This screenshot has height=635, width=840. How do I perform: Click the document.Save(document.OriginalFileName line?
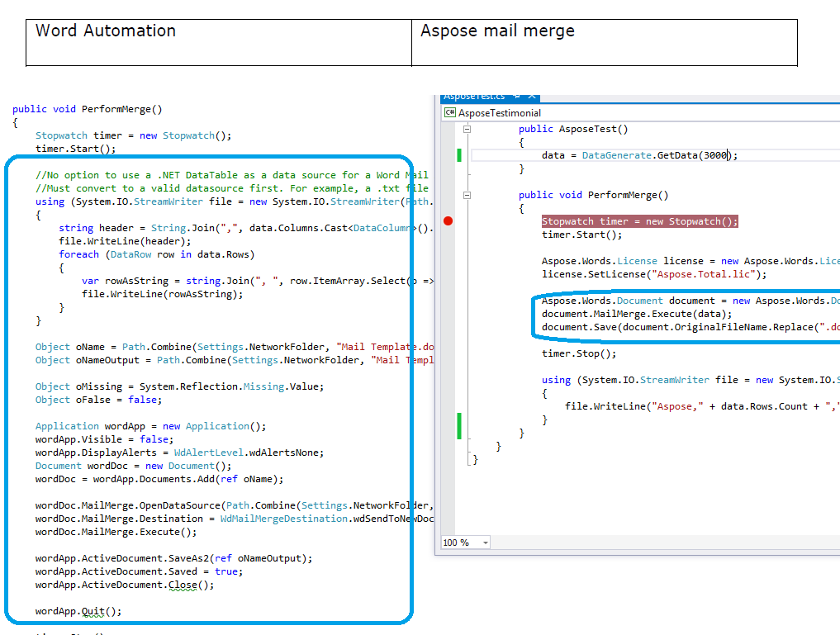(x=691, y=327)
